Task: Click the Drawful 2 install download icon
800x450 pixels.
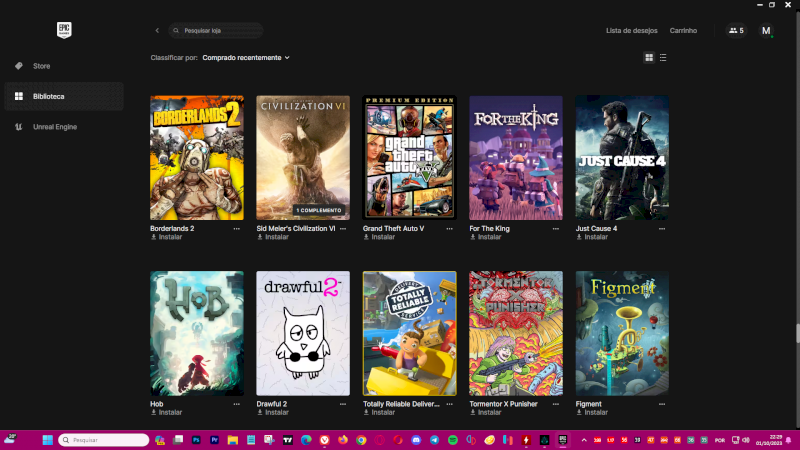Action: click(260, 412)
